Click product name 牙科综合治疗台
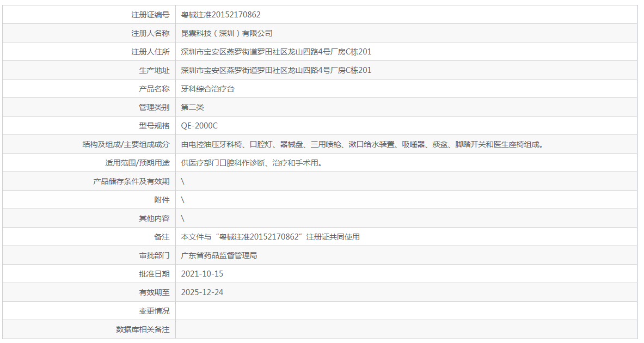Screen dimensions: 644x343 coord(208,89)
